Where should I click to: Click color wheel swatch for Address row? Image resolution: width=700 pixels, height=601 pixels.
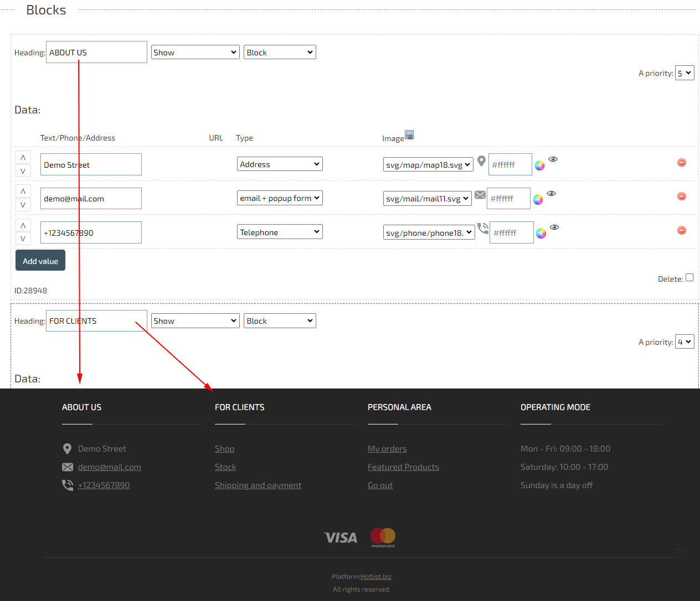click(539, 165)
